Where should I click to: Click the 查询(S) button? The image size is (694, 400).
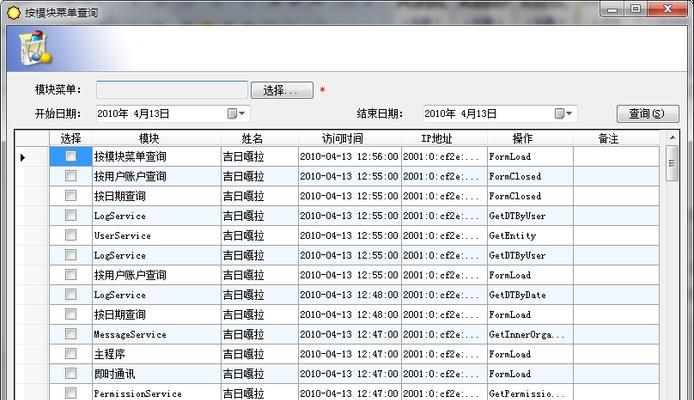pos(648,114)
